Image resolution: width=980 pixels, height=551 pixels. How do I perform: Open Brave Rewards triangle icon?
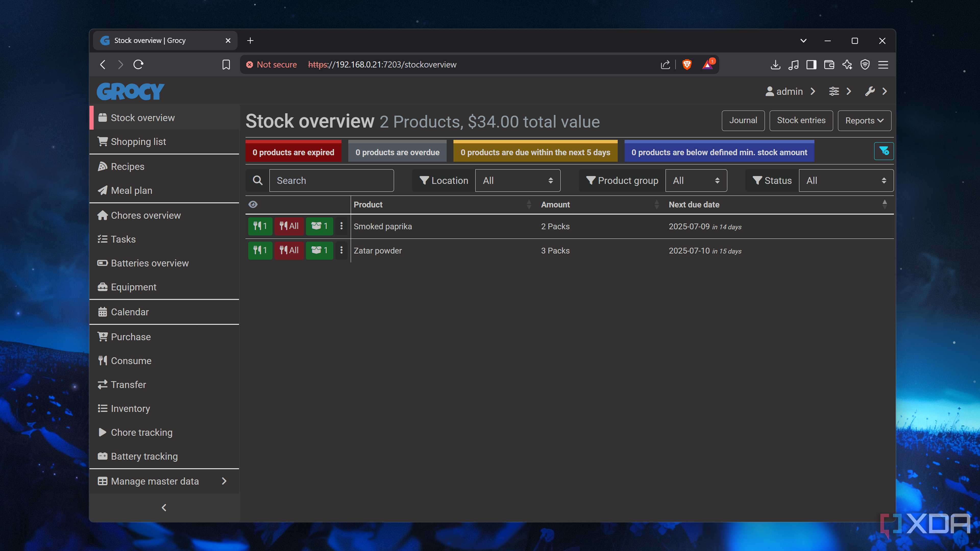(x=708, y=65)
